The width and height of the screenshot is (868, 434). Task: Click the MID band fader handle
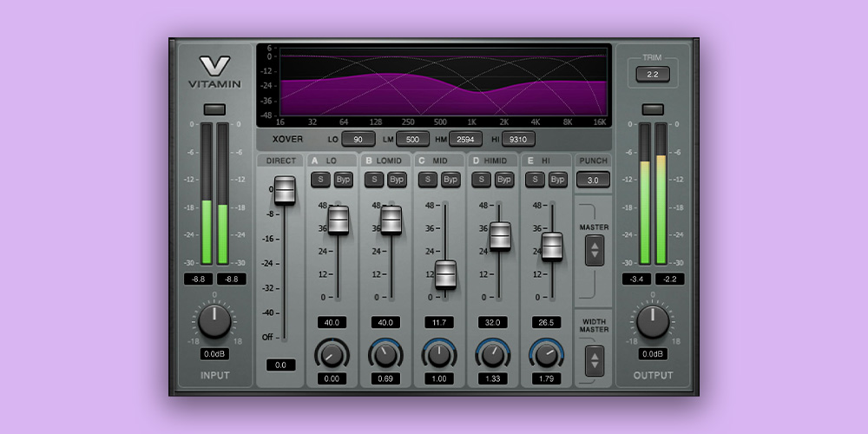pos(445,274)
